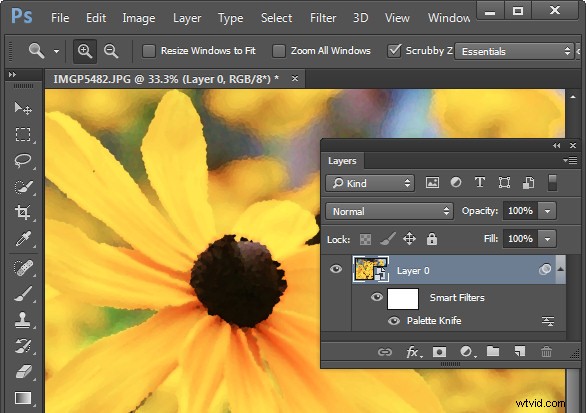Screen dimensions: 586x413
Task: Open the Filter menu
Action: (323, 18)
